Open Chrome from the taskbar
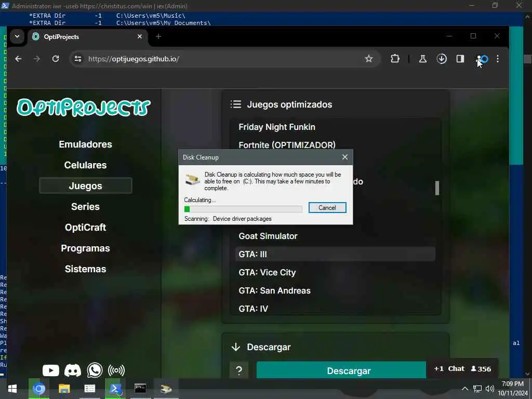Screen dimensions: 532x399 [38, 389]
